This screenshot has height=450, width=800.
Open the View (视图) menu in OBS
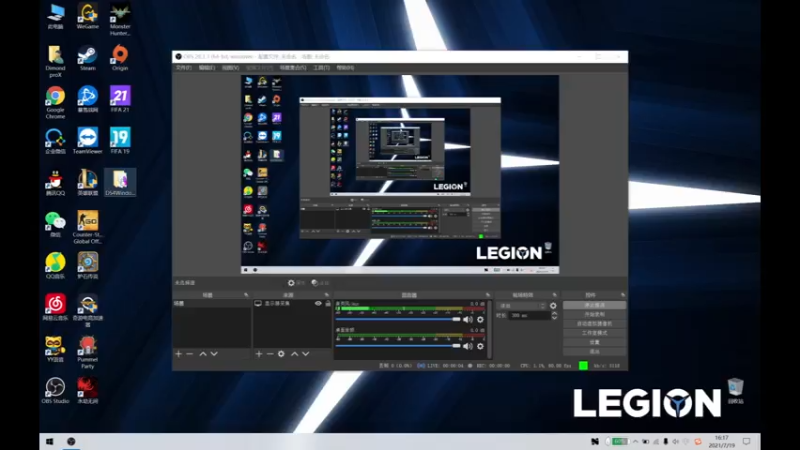[230, 67]
